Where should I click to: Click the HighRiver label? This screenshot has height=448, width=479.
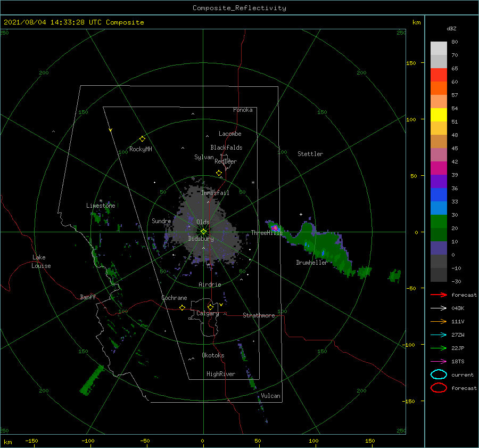click(x=221, y=374)
